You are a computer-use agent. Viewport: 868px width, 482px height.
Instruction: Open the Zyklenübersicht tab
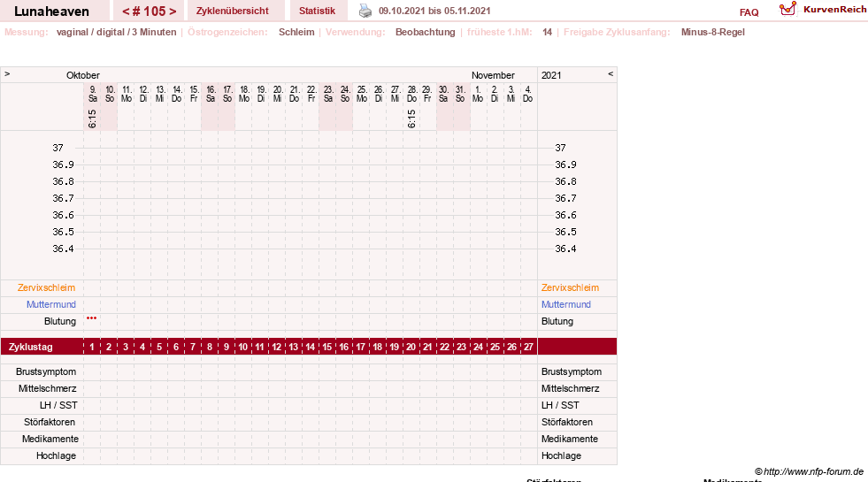coord(233,11)
